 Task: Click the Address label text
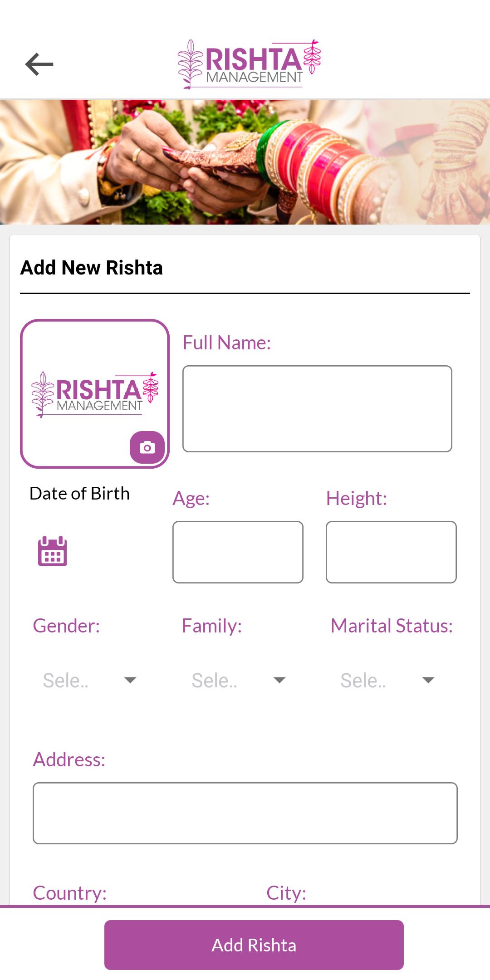(x=69, y=759)
